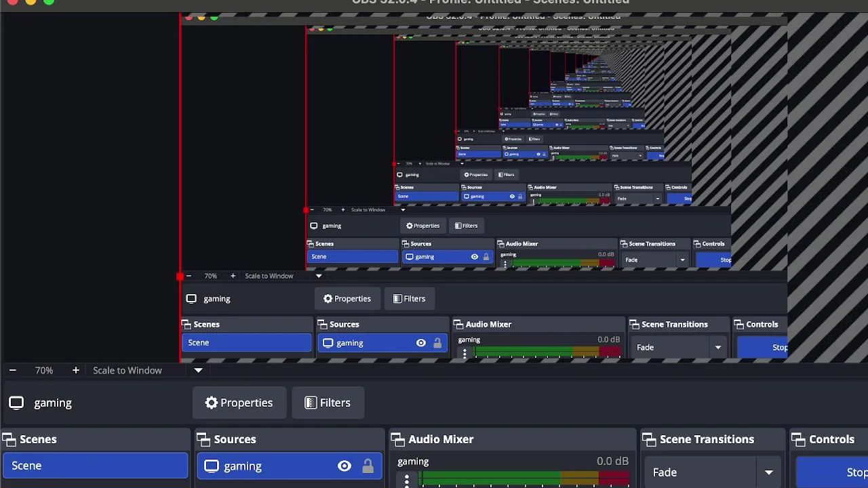Click the main Scene Transitions dock header icon
Viewport: 868px width, 488px height.
tap(649, 439)
